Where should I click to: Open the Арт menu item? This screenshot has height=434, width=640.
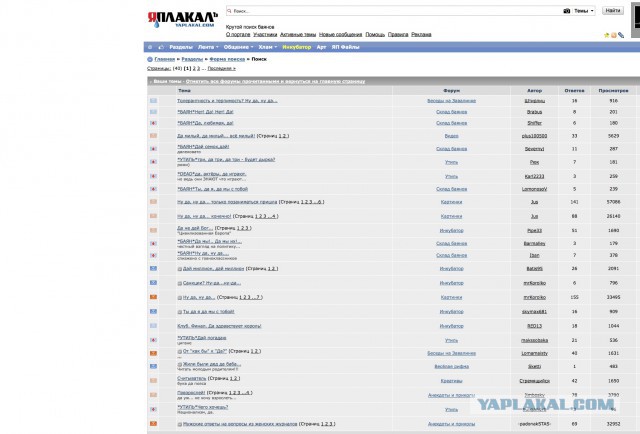321,47
